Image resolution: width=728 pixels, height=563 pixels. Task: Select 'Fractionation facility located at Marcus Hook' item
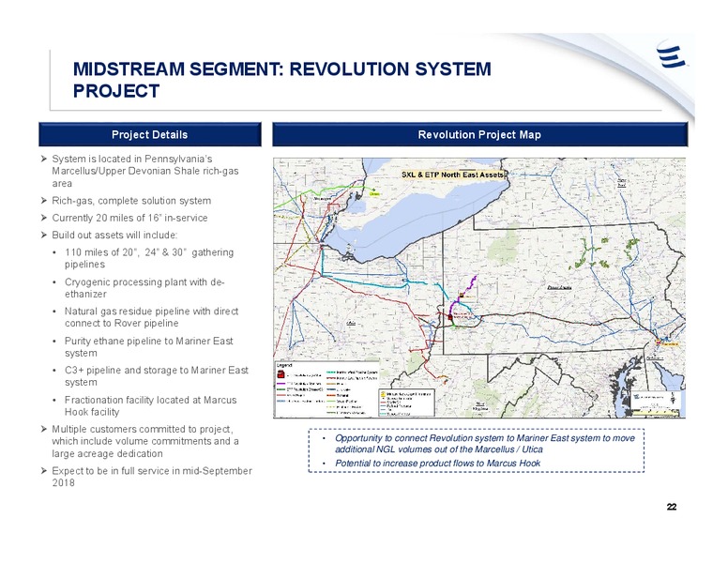[x=150, y=406]
